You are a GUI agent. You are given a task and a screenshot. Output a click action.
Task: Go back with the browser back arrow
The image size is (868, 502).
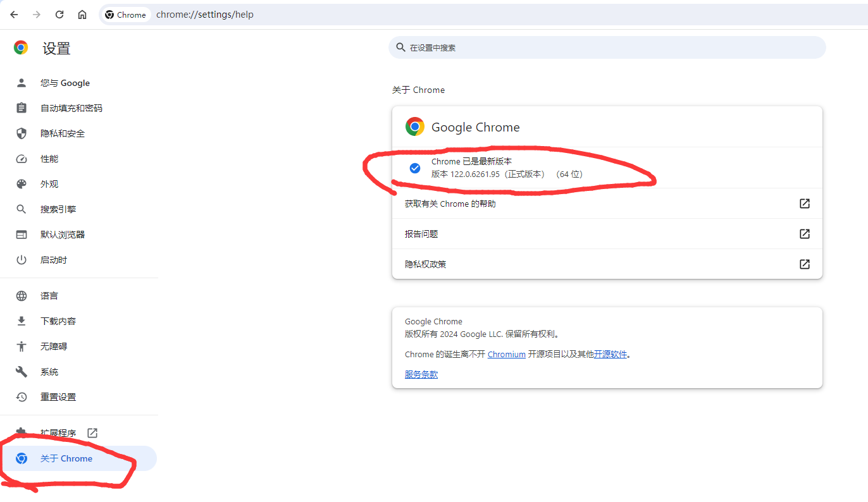tap(14, 15)
